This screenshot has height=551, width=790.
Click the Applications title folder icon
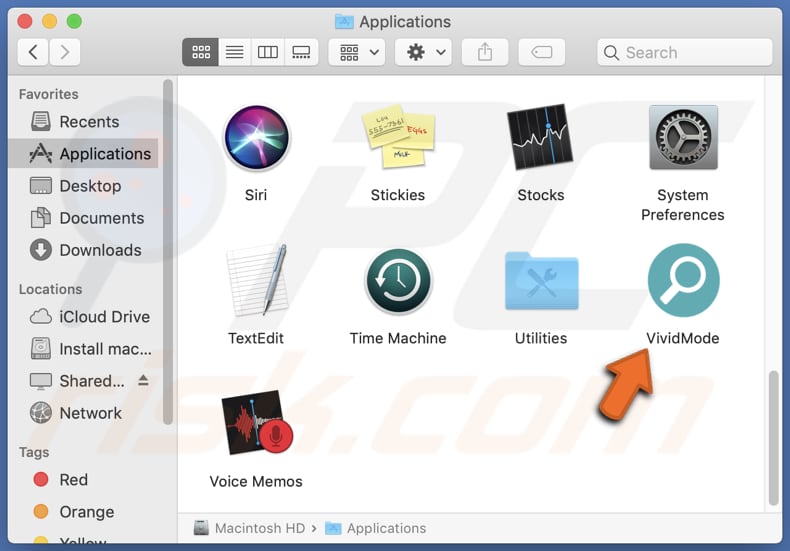click(344, 22)
